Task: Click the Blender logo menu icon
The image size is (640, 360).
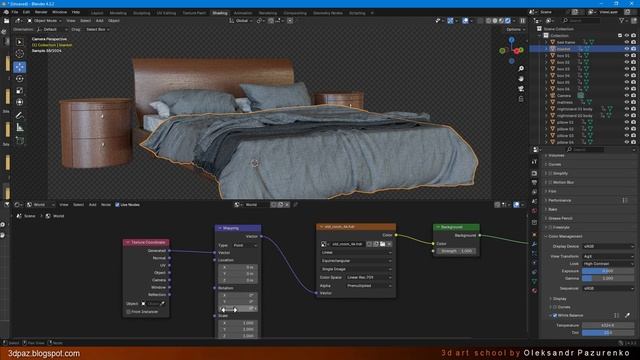Action: click(6, 12)
